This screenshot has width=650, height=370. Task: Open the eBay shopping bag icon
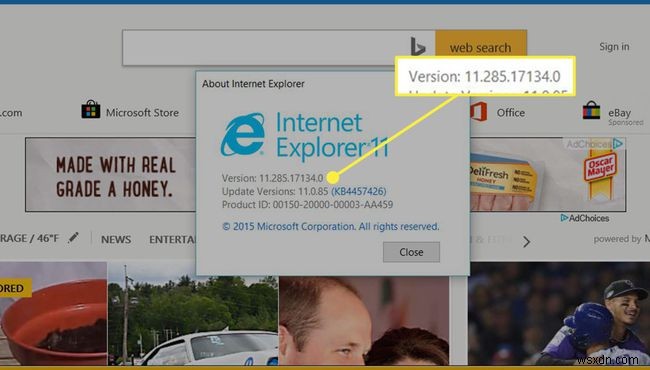[x=591, y=110]
